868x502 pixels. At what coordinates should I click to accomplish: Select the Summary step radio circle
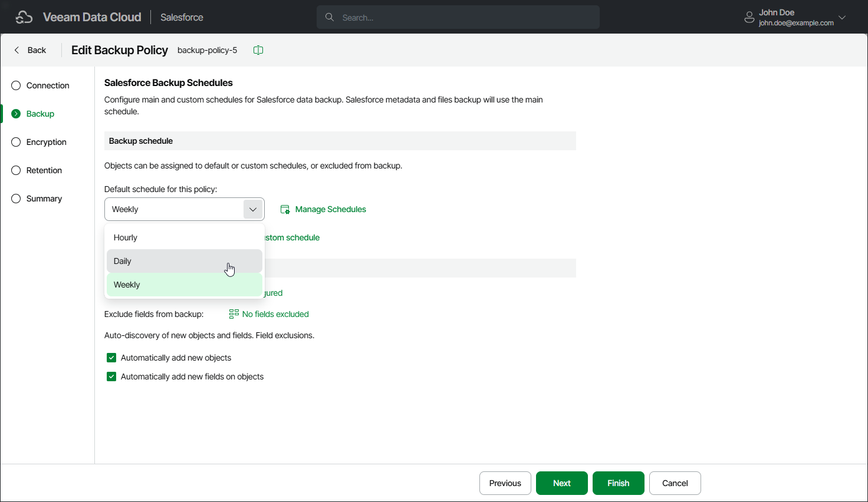(16, 199)
